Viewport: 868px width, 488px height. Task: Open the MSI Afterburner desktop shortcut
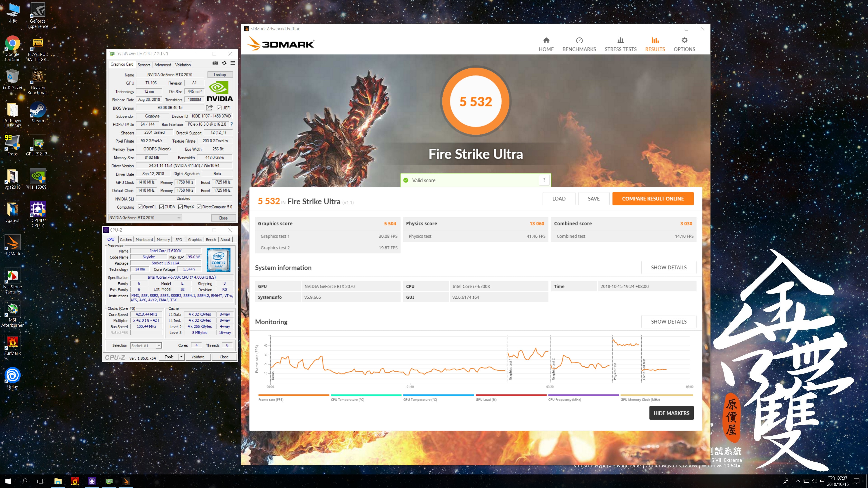(12, 314)
